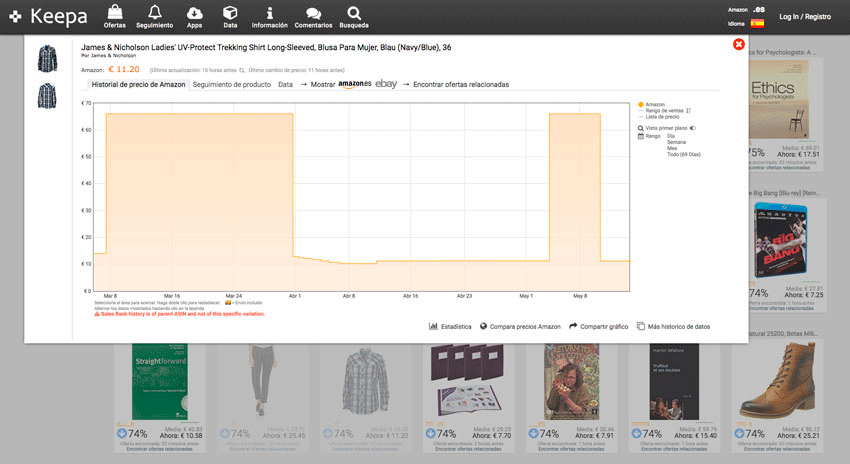
Task: Toggle Lista de precio in the legend
Action: [x=659, y=117]
